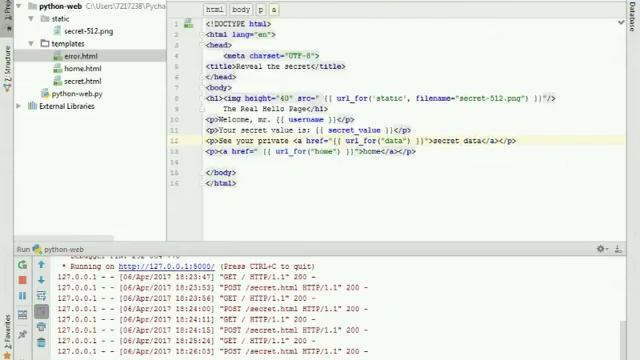The image size is (640, 360).
Task: Open the http://127.0.0.1:5000/ link
Action: point(167,267)
